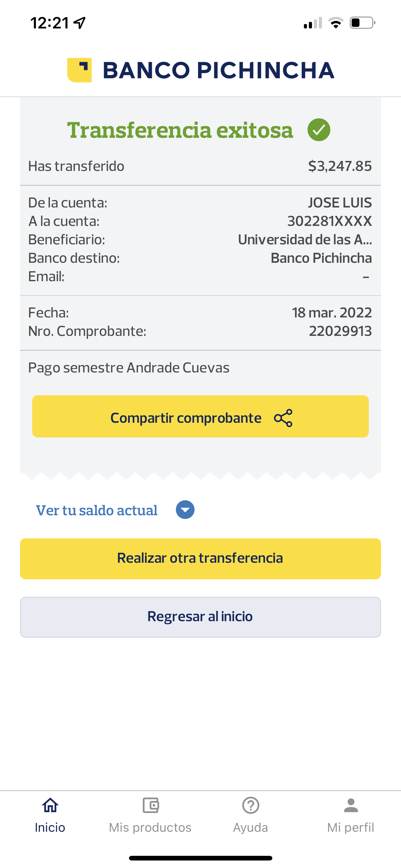Tap the green success checkmark icon
The height and width of the screenshot is (868, 401).
click(319, 130)
